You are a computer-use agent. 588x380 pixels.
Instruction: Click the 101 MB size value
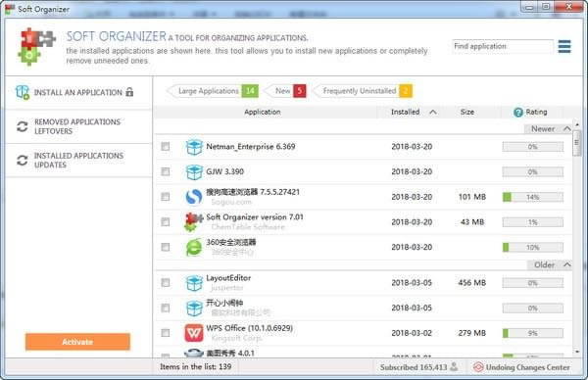(x=471, y=197)
